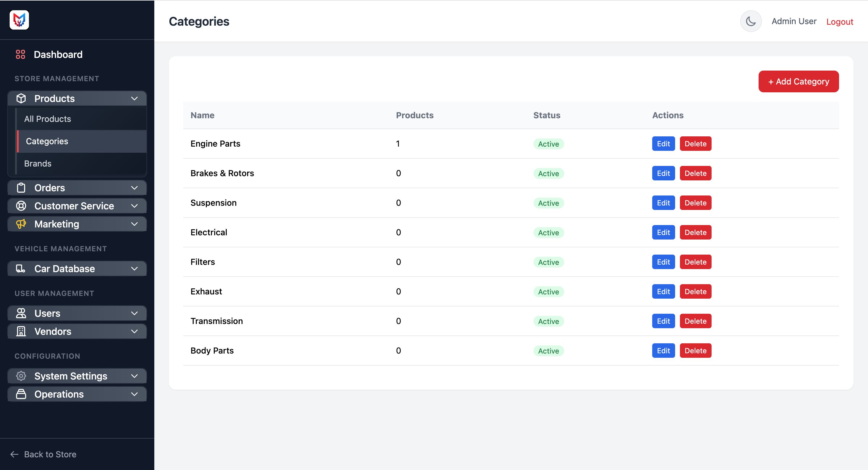The image size is (868, 470).
Task: Click the Users people icon
Action: tap(21, 313)
